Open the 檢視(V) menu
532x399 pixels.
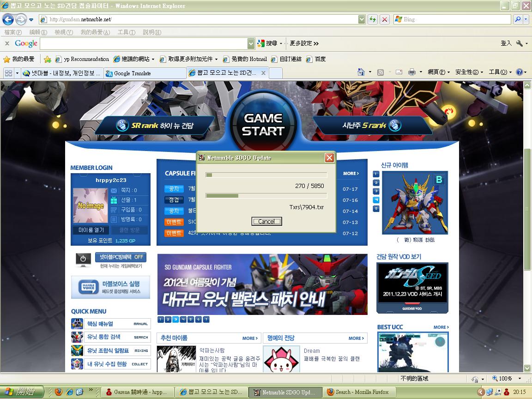point(64,32)
